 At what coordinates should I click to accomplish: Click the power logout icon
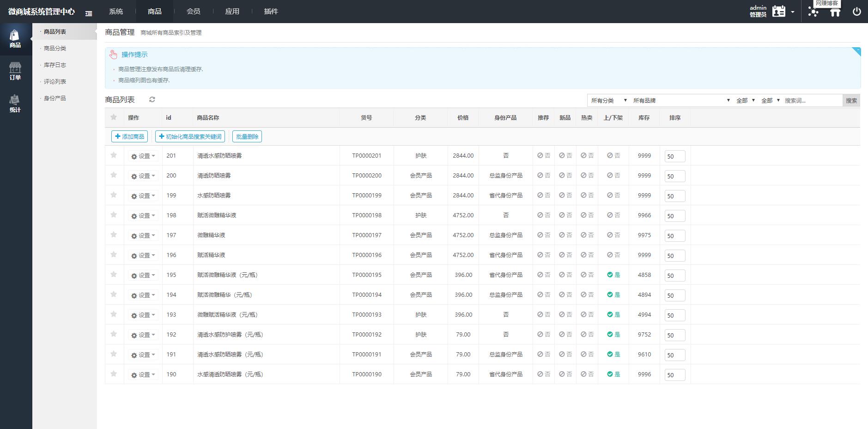point(856,12)
